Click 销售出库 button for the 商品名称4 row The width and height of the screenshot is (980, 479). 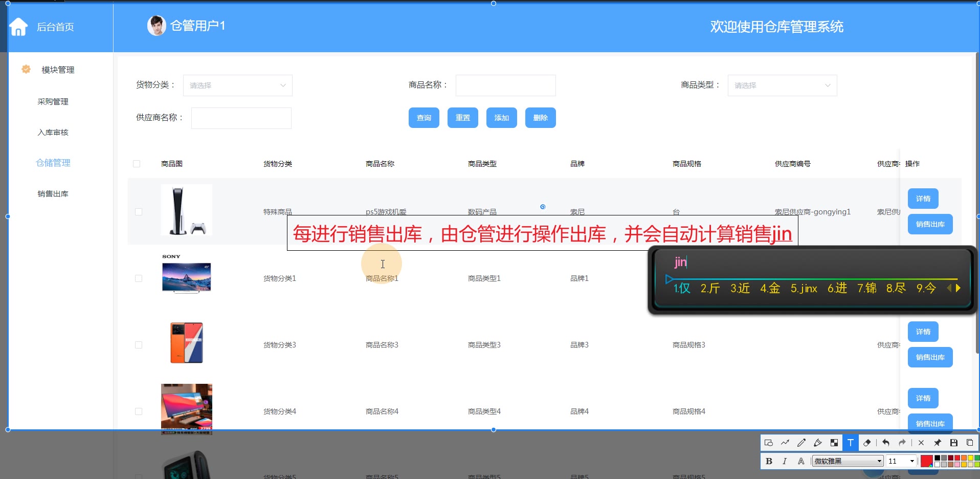930,423
